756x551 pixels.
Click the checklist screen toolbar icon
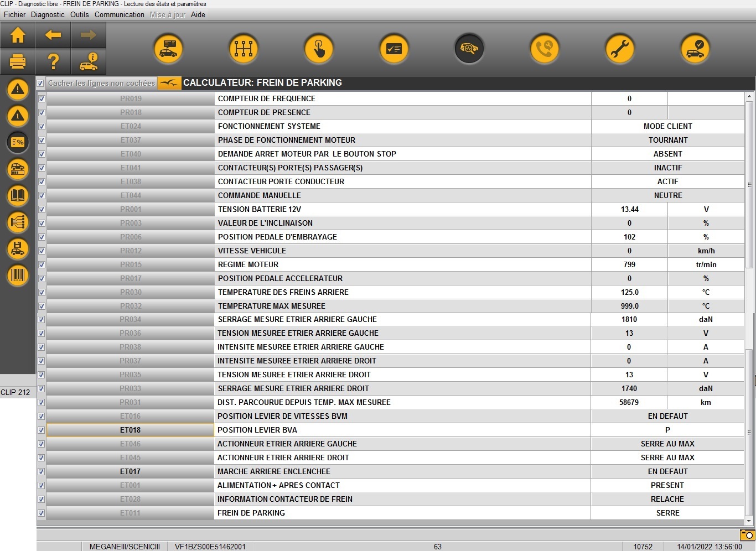pyautogui.click(x=394, y=49)
